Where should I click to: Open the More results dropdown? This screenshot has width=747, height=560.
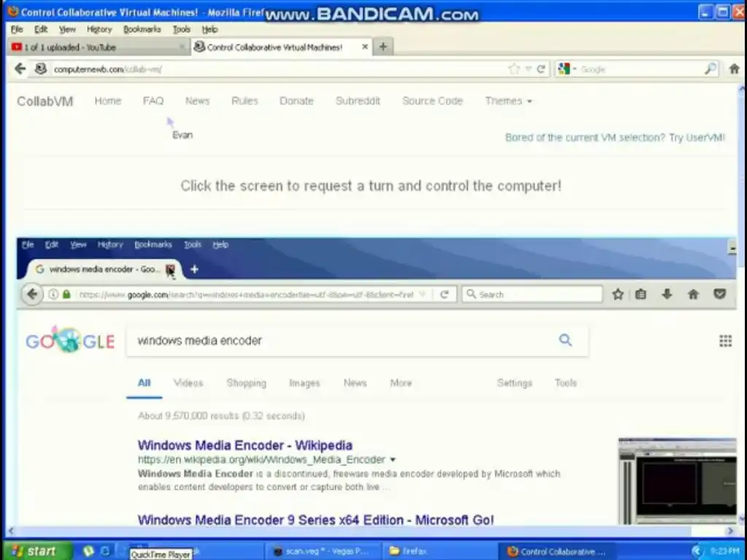401,383
